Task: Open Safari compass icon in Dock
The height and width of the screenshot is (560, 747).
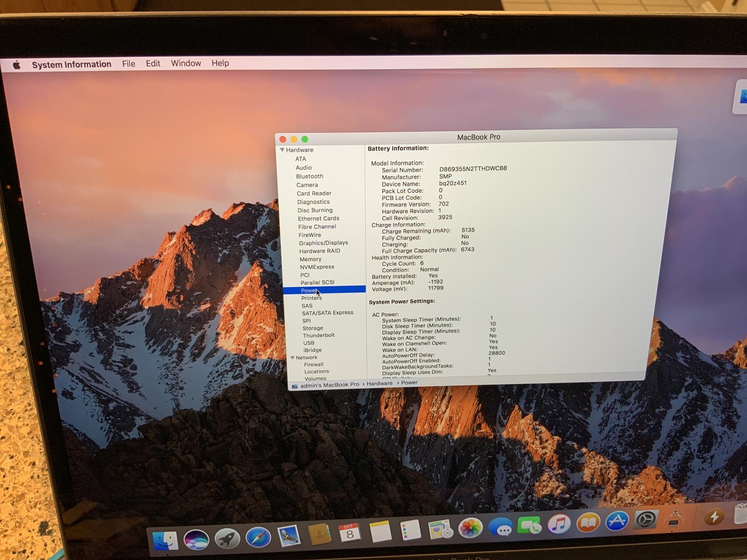Action: pos(258,537)
